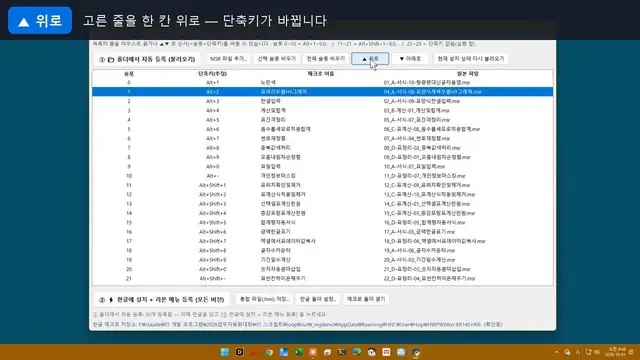The image size is (640, 360).
Task: Open the Excel icon in the taskbar
Action: [x=298, y=352]
